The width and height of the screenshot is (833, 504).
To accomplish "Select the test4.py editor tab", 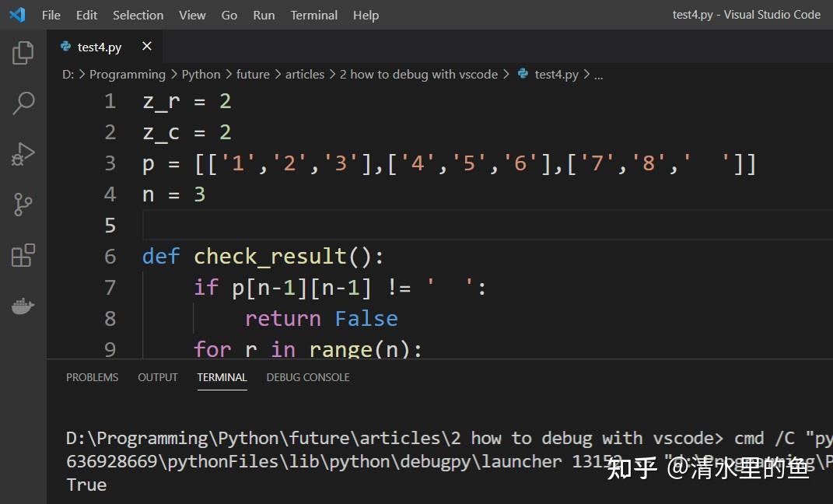I will click(105, 47).
